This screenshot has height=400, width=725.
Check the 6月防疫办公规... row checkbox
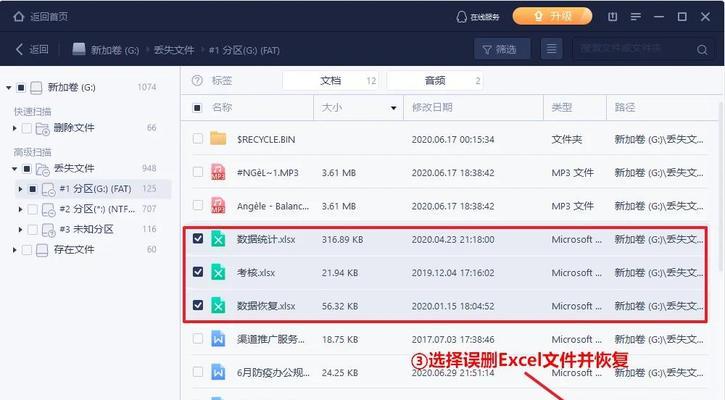(197, 371)
